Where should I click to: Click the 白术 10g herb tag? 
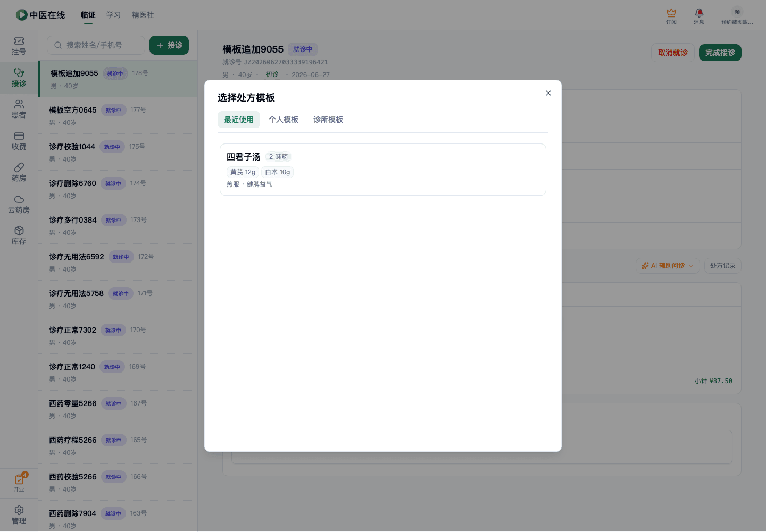tap(278, 172)
